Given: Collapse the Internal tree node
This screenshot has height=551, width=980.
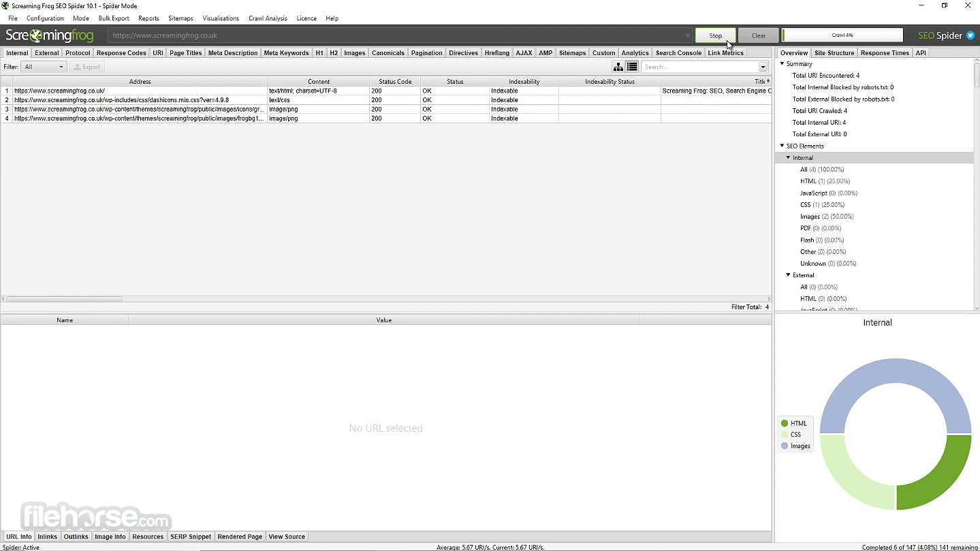Looking at the screenshot, I should click(789, 158).
